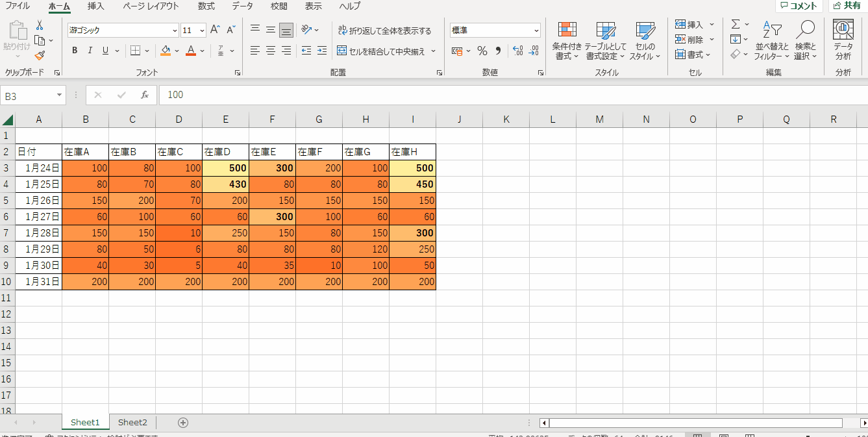
Task: Click the Align Right icon
Action: (286, 51)
